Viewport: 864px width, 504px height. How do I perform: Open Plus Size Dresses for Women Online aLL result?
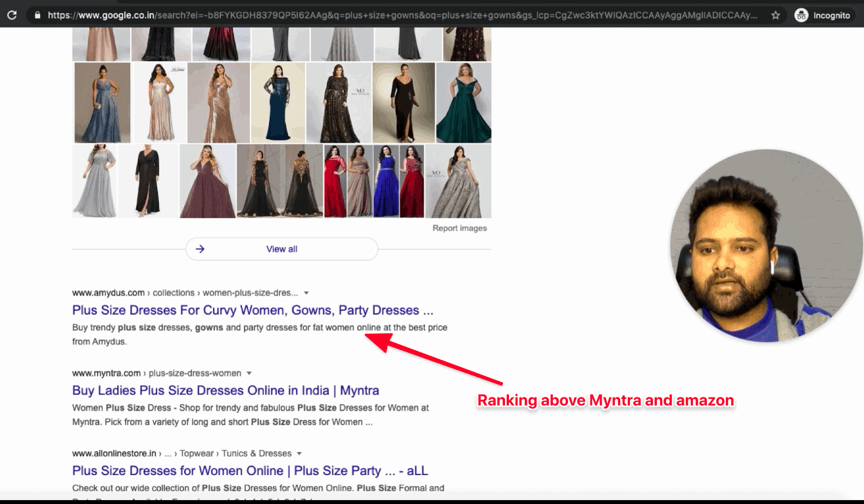coord(250,470)
